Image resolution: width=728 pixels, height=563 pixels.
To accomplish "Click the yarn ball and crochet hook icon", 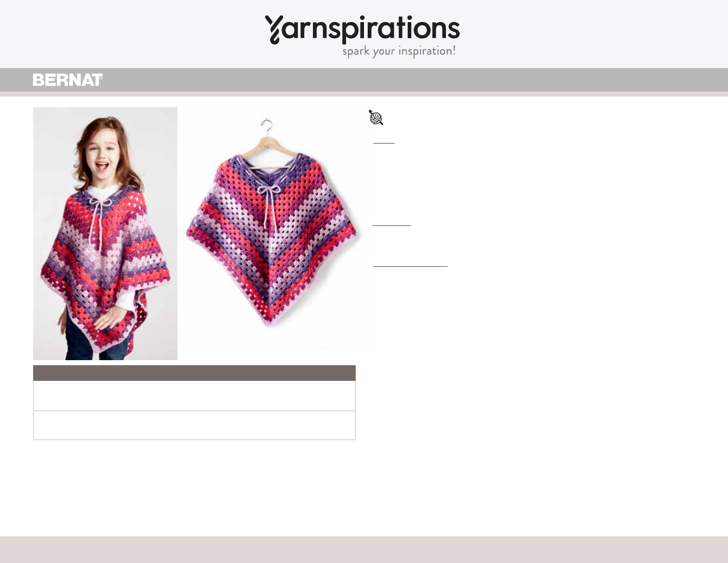I will pyautogui.click(x=376, y=118).
